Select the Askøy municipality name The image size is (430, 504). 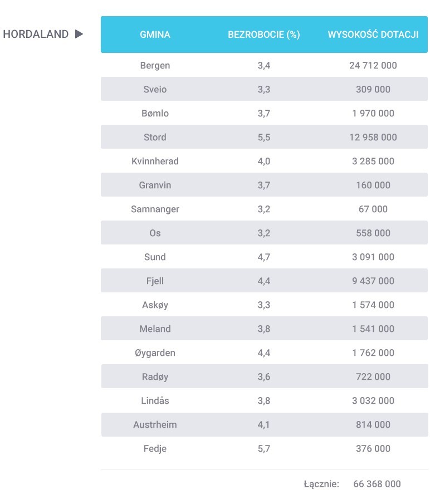coord(155,305)
